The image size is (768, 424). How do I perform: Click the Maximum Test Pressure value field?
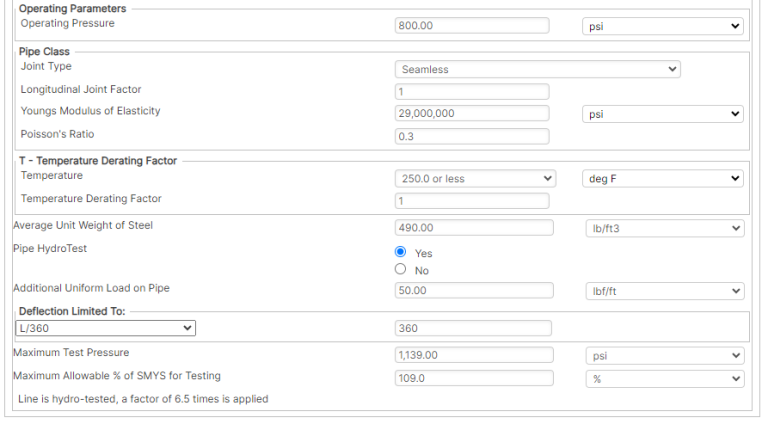pyautogui.click(x=474, y=355)
